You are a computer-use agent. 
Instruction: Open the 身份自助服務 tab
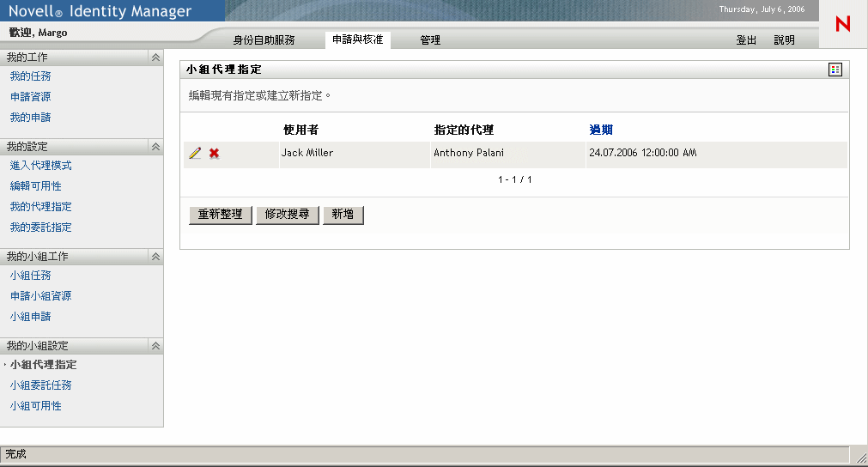(x=264, y=39)
